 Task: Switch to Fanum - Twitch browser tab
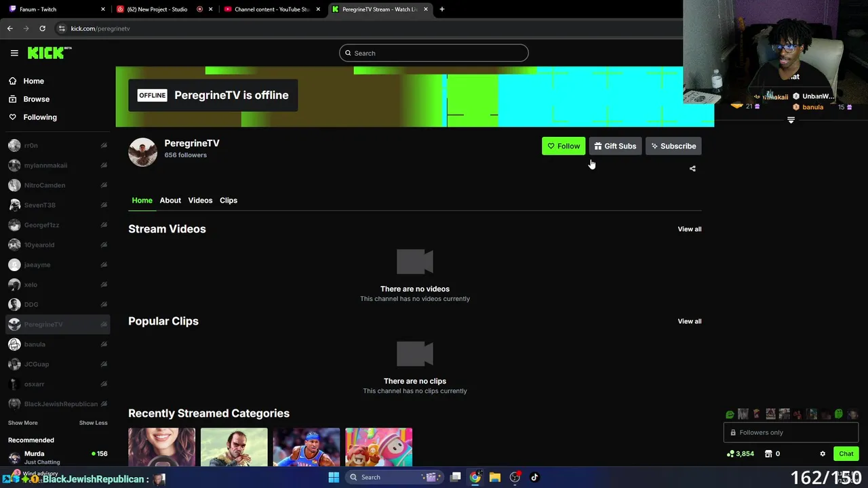click(x=56, y=9)
